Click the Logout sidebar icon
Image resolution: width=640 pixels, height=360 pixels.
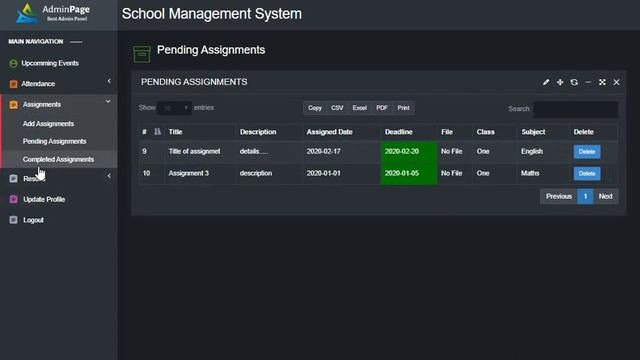13,220
